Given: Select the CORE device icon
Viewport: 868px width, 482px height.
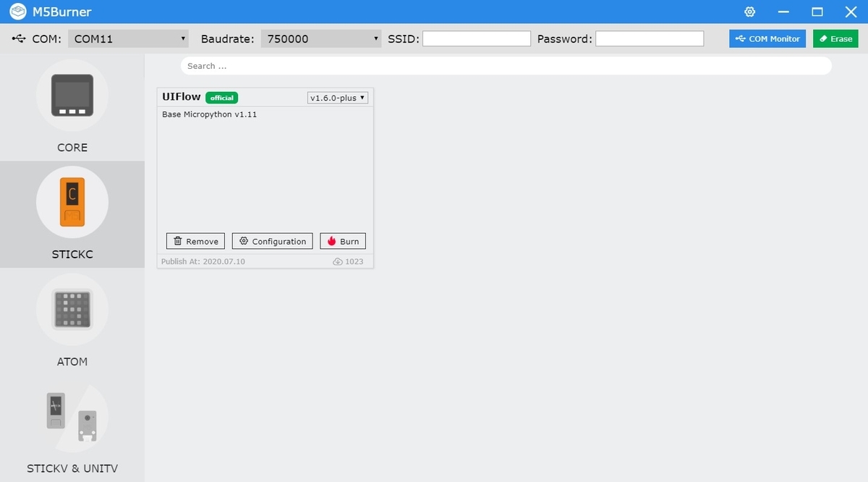Looking at the screenshot, I should pyautogui.click(x=72, y=96).
